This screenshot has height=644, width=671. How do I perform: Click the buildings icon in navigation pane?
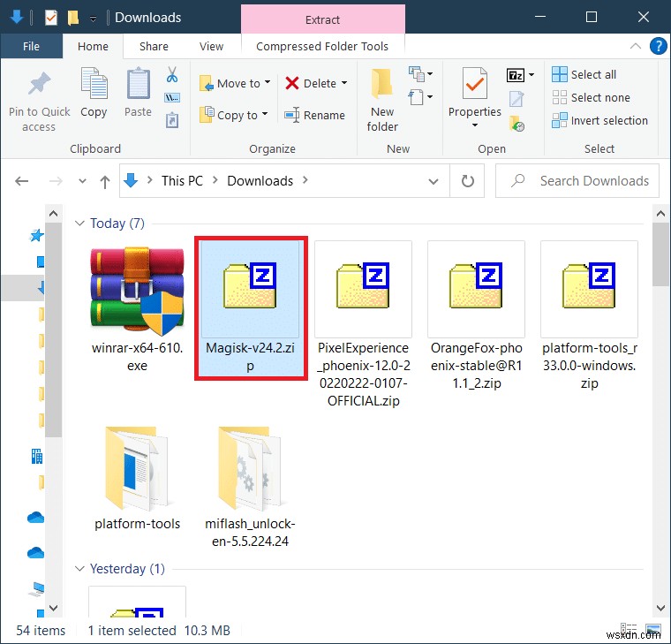37,456
